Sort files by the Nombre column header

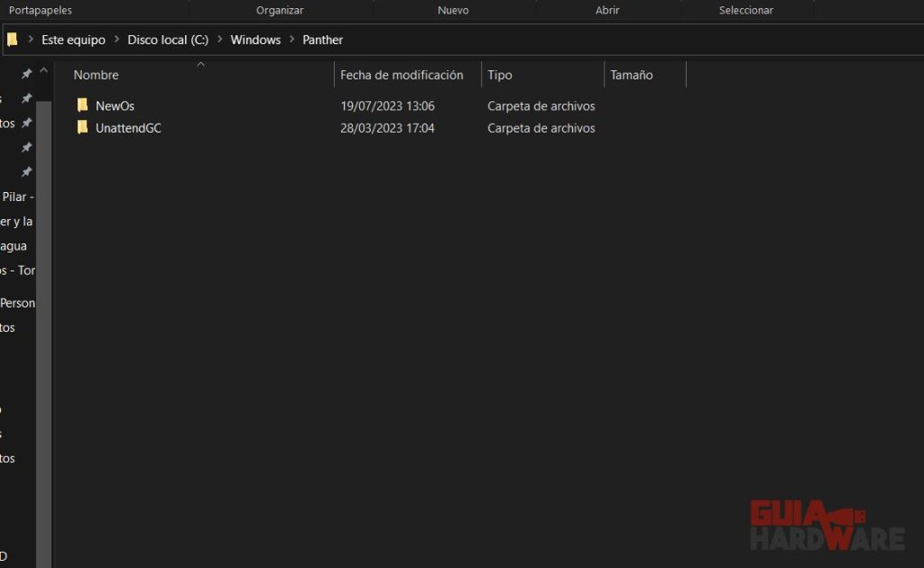pos(96,75)
